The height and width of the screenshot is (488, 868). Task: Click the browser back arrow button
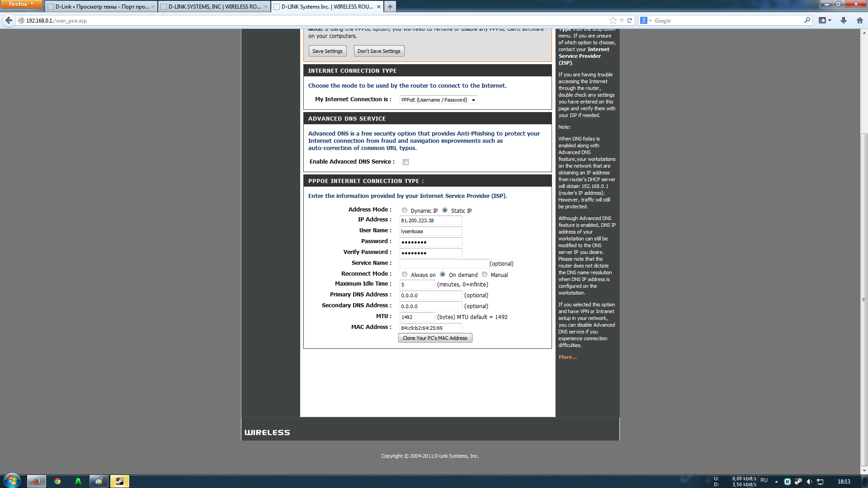(x=9, y=20)
